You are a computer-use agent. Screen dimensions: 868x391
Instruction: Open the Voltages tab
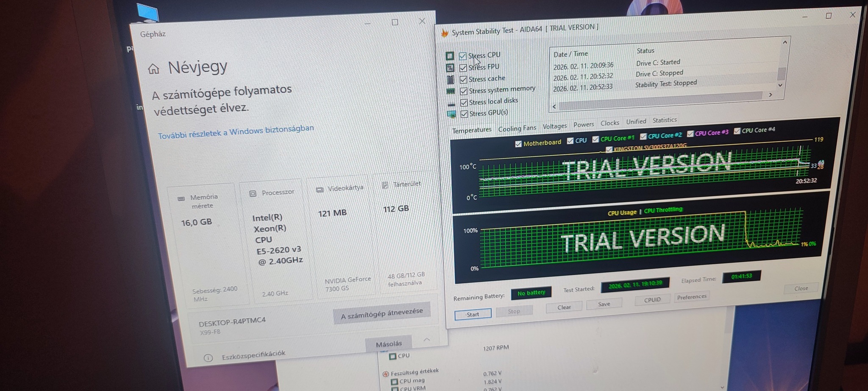(555, 126)
